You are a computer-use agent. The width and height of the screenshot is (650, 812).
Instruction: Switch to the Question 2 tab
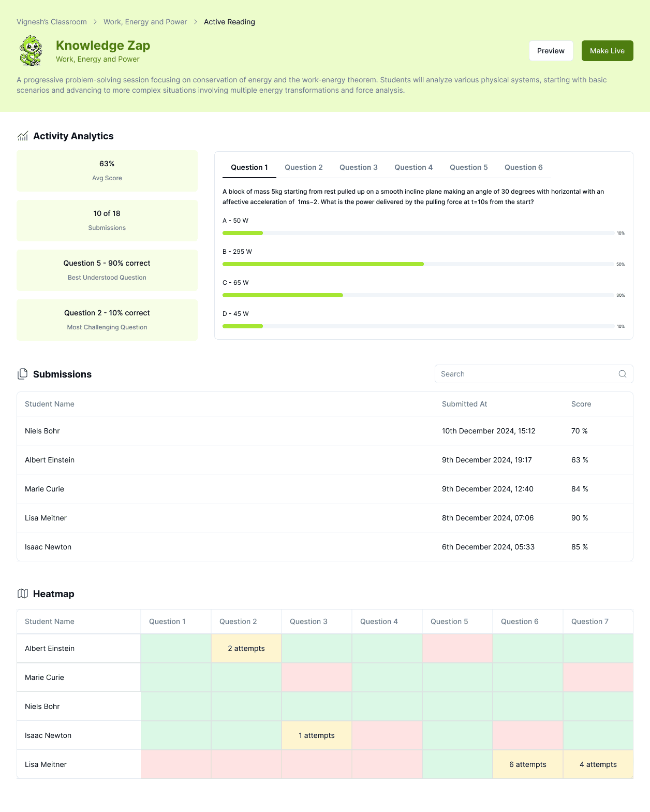point(304,167)
